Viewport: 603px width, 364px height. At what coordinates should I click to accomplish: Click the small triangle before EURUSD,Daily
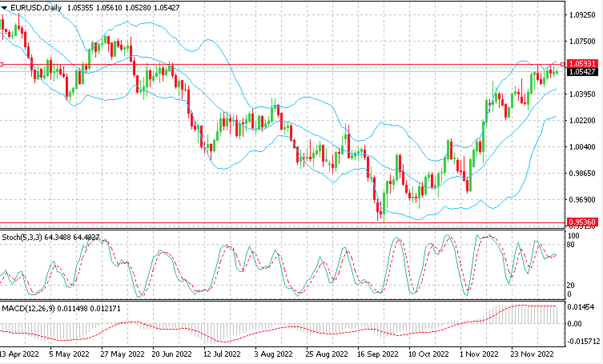point(4,8)
